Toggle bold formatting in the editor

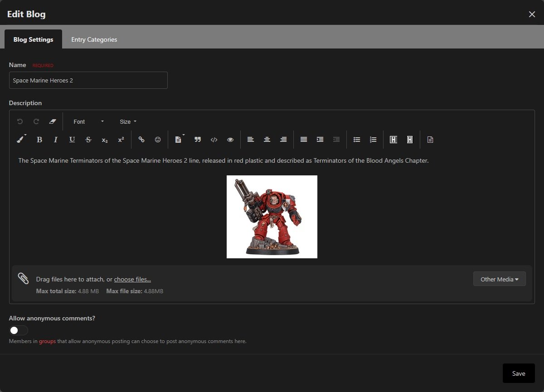(39, 140)
